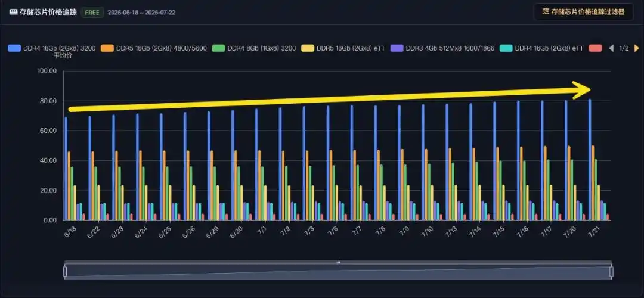Viewport: 644px width, 298px height.
Task: Toggle DDR5 16Gb (2Gx8) 4800/5600 legend series
Action: (x=154, y=48)
